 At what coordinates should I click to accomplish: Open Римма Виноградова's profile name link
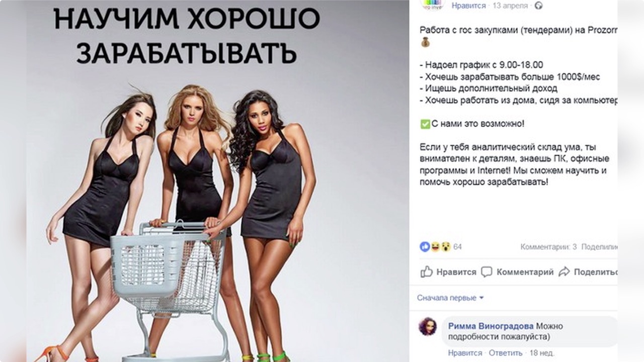(x=491, y=326)
